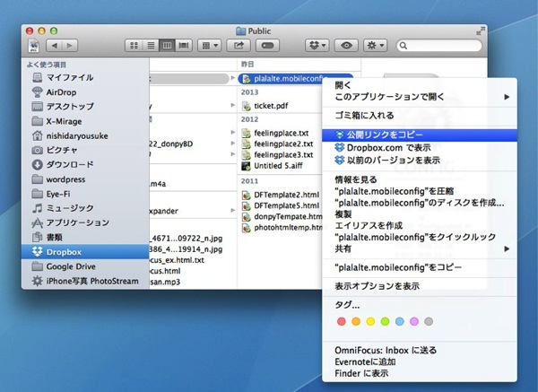This screenshot has width=538, height=392.
Task: Select donpyTempate.html file
Action: pyautogui.click(x=282, y=217)
